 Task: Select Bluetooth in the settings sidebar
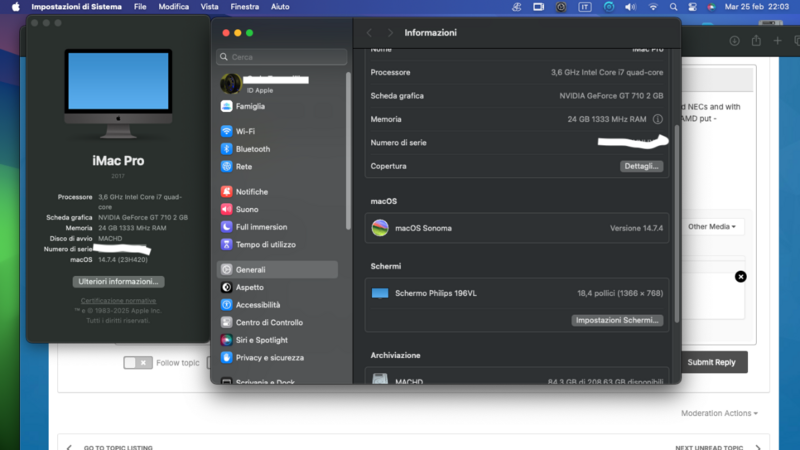tap(252, 149)
